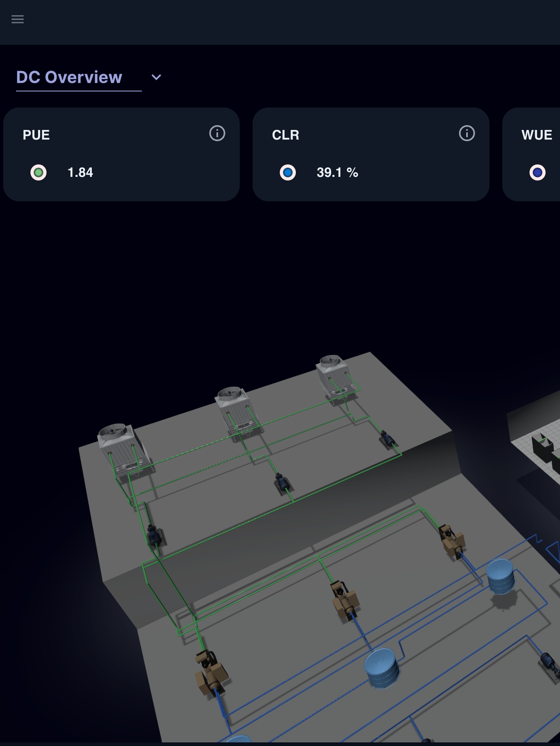Click the PUE card label
This screenshot has height=746, width=560.
point(36,135)
